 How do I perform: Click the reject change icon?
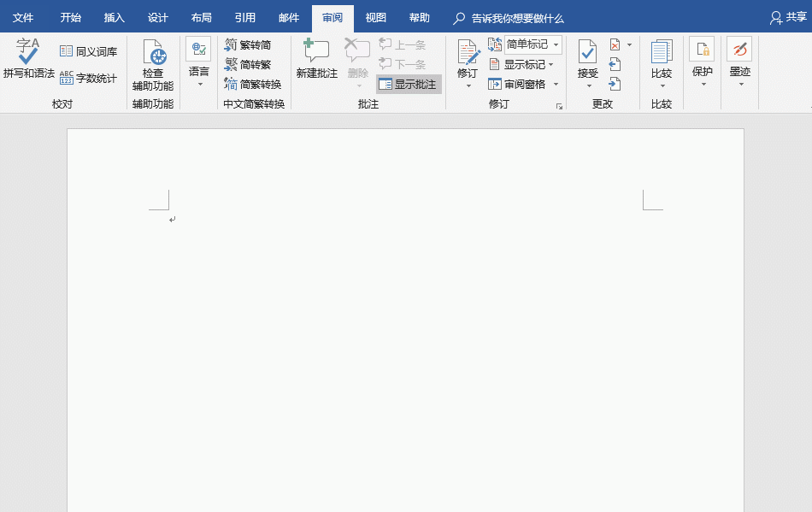click(615, 45)
